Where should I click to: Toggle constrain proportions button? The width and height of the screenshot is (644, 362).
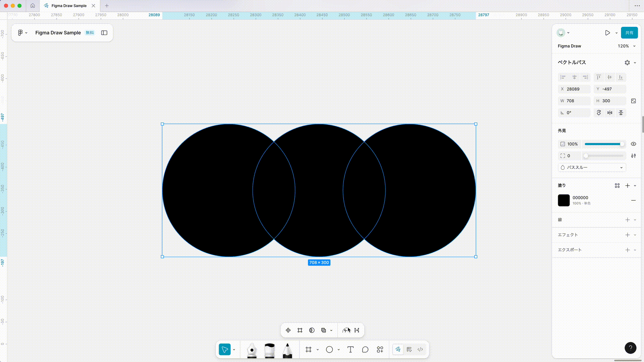point(633,101)
